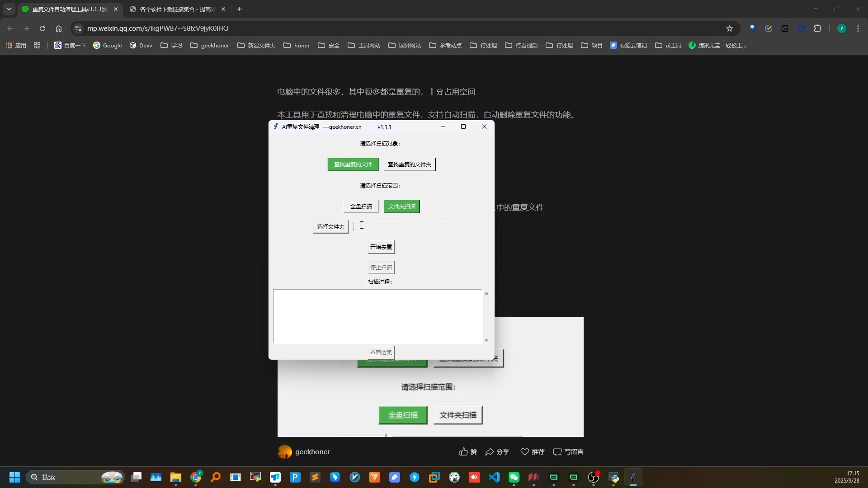
Task: Select the 查找重复的文件 option
Action: click(353, 164)
